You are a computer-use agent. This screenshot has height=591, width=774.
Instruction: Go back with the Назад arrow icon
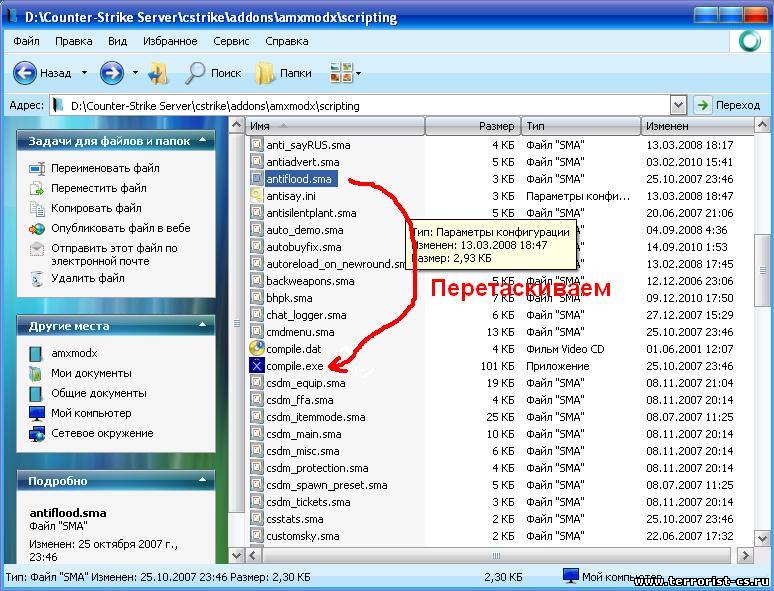tap(24, 73)
